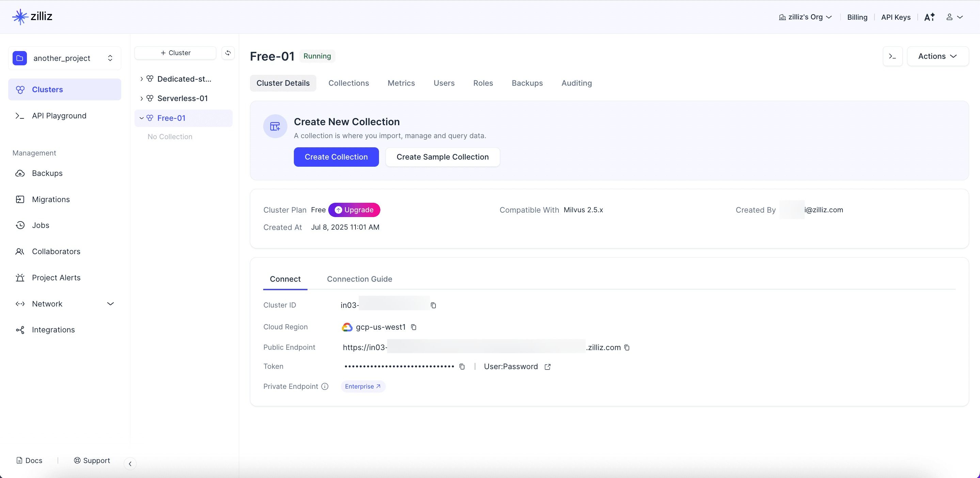The height and width of the screenshot is (478, 980).
Task: Refresh the cluster list
Action: 228,53
